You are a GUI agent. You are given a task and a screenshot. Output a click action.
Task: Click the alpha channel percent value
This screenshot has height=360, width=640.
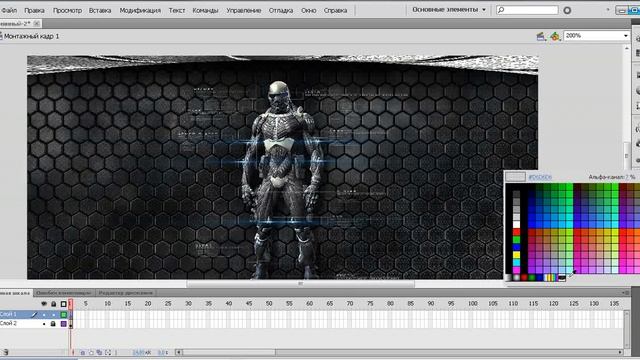point(630,177)
